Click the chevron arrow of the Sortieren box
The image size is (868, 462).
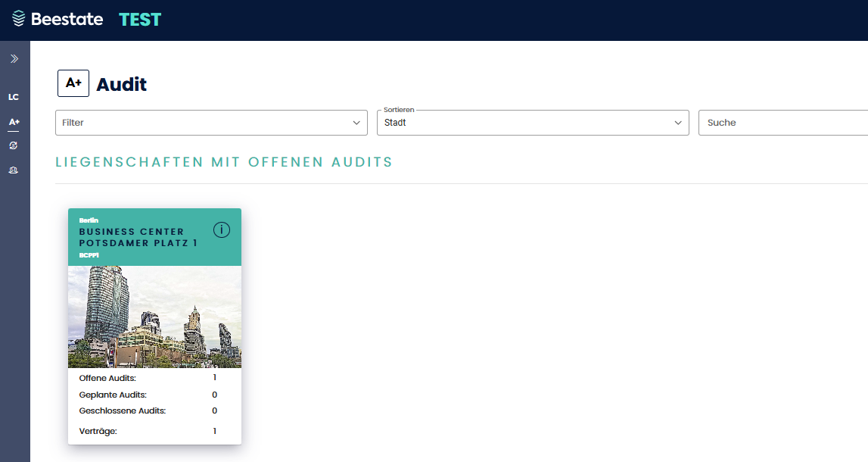678,123
